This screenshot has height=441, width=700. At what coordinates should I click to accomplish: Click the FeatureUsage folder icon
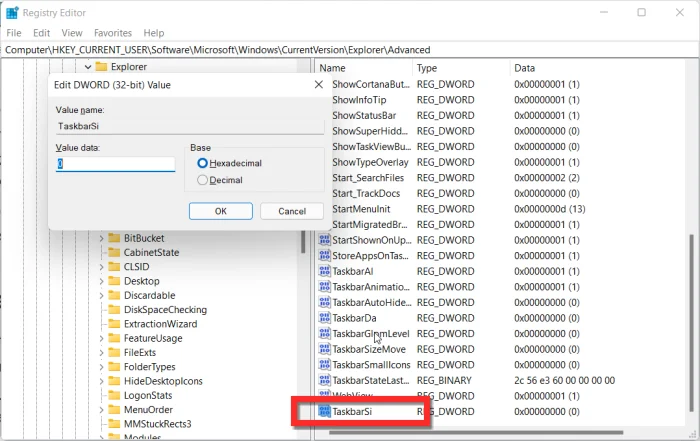pos(114,338)
